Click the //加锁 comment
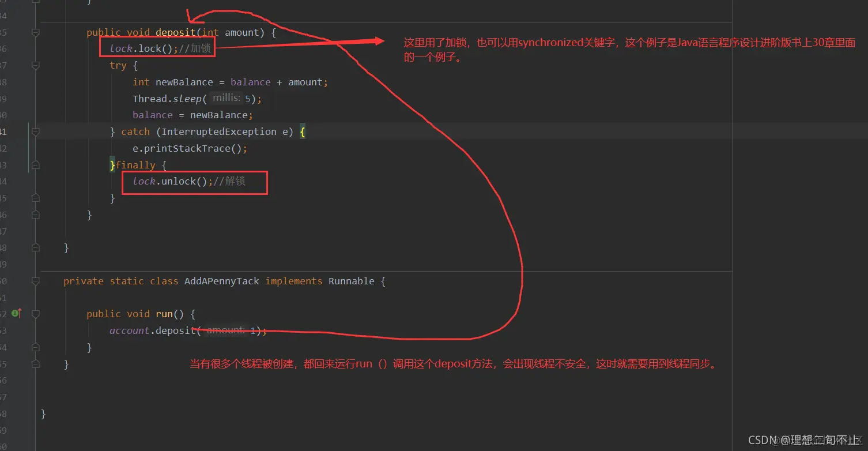The image size is (868, 451). click(195, 49)
